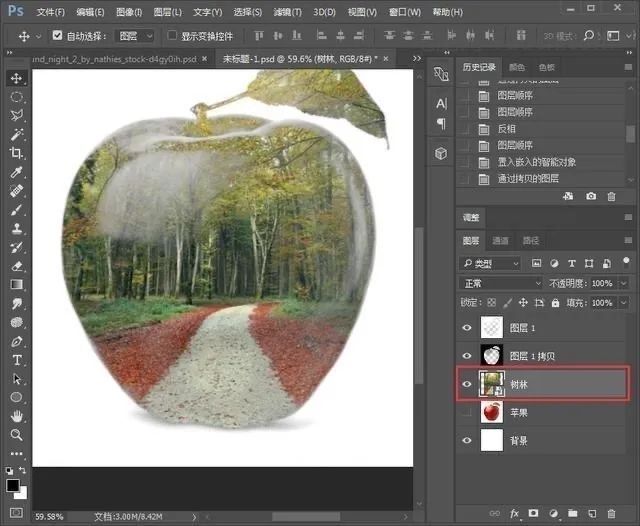Select the Hand tool

coord(17,416)
